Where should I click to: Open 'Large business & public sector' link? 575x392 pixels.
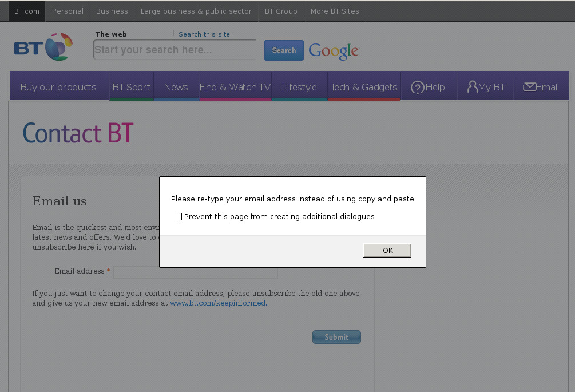coord(196,11)
